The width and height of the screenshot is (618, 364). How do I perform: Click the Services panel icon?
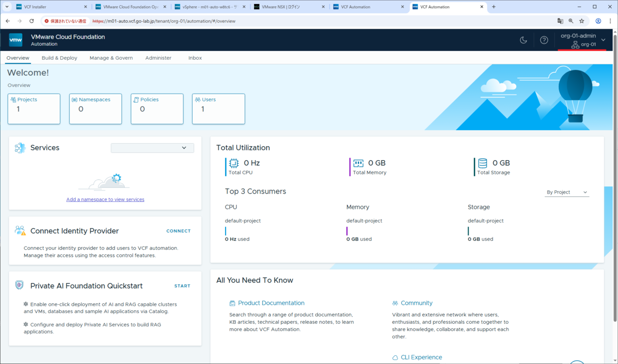(20, 148)
